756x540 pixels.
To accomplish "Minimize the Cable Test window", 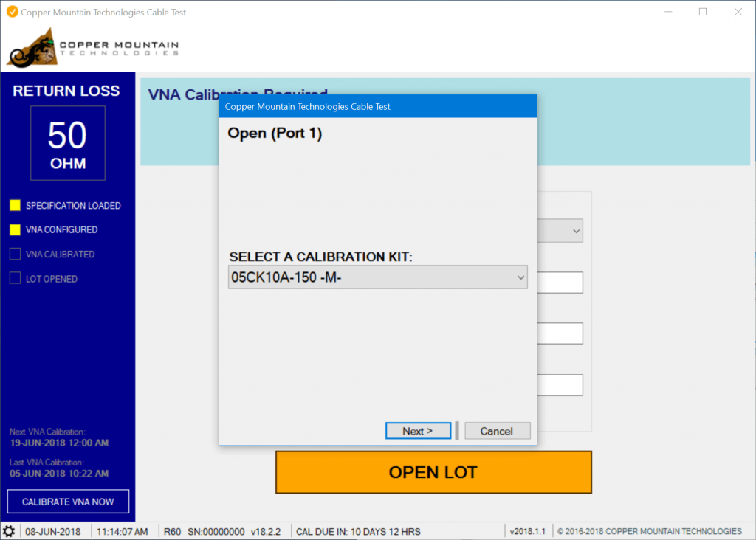I will 669,12.
